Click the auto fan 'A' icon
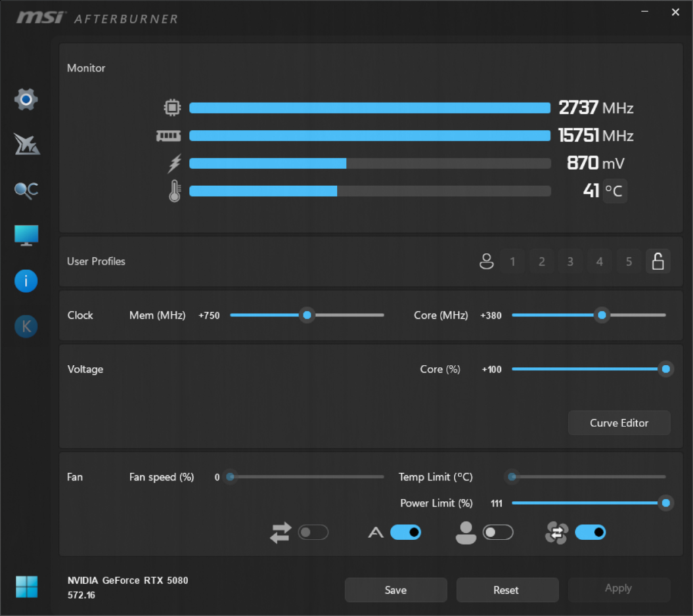Image resolution: width=693 pixels, height=616 pixels. pos(376,533)
